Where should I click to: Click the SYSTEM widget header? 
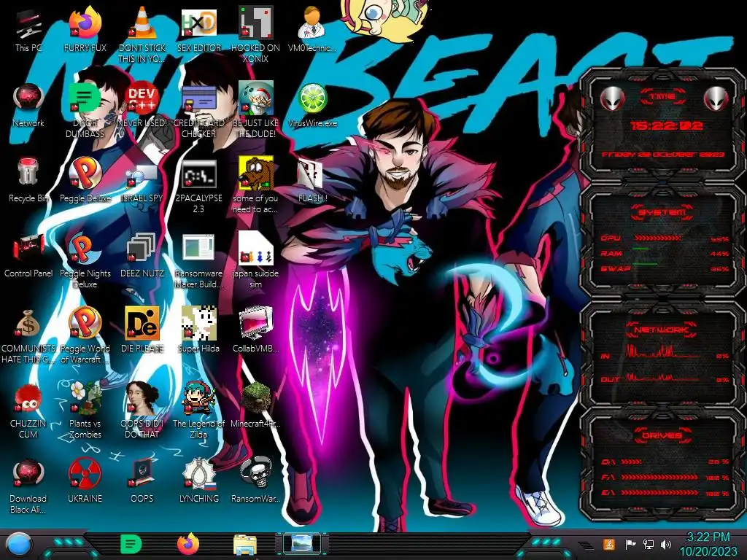point(662,212)
